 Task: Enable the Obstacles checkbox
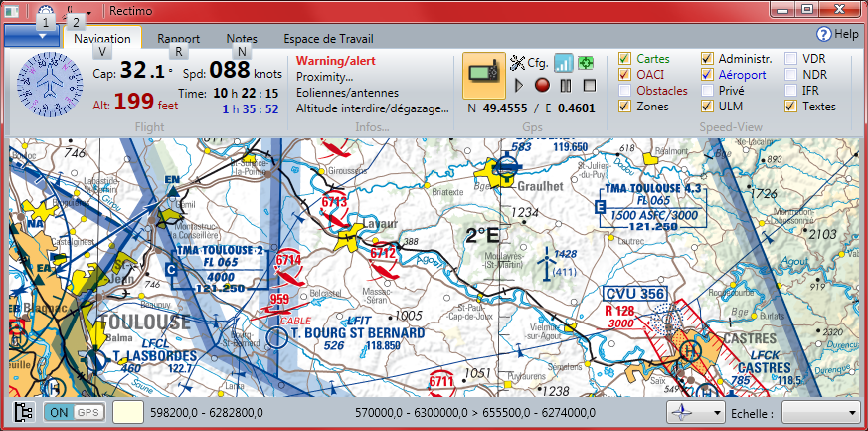625,91
